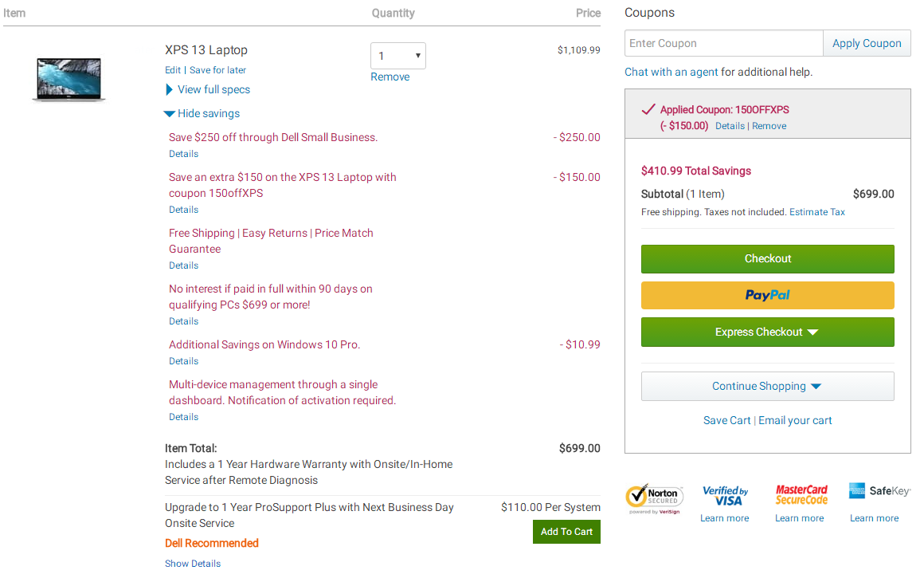The width and height of the screenshot is (924, 578).
Task: Click the XPS 13 Laptop product title
Action: coord(206,50)
